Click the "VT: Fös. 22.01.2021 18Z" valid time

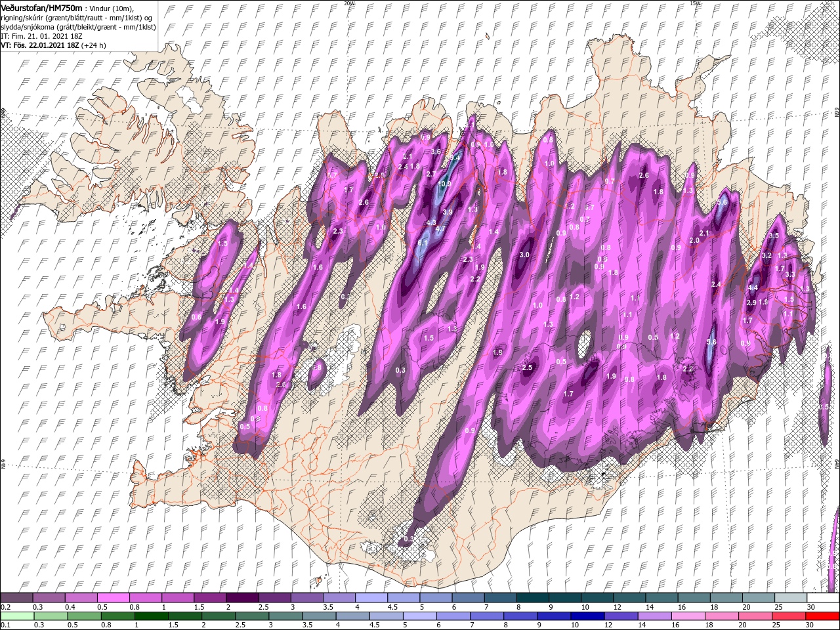(39, 45)
